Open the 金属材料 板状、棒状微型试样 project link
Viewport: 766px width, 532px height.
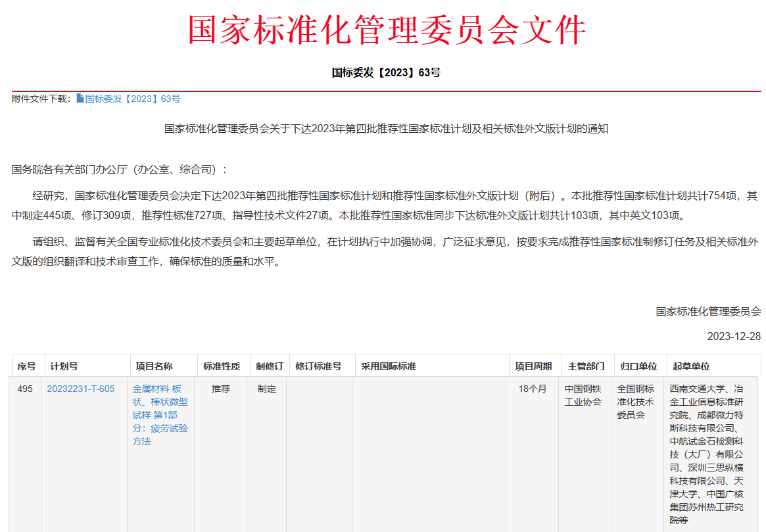point(160,415)
